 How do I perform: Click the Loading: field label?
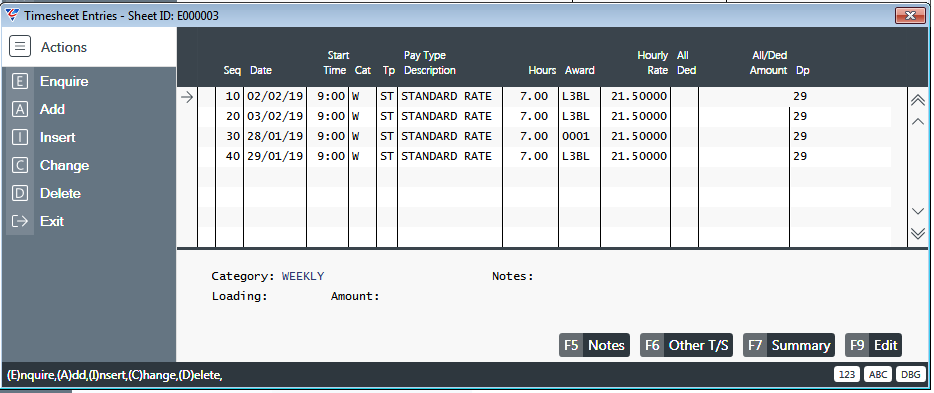[x=239, y=296]
